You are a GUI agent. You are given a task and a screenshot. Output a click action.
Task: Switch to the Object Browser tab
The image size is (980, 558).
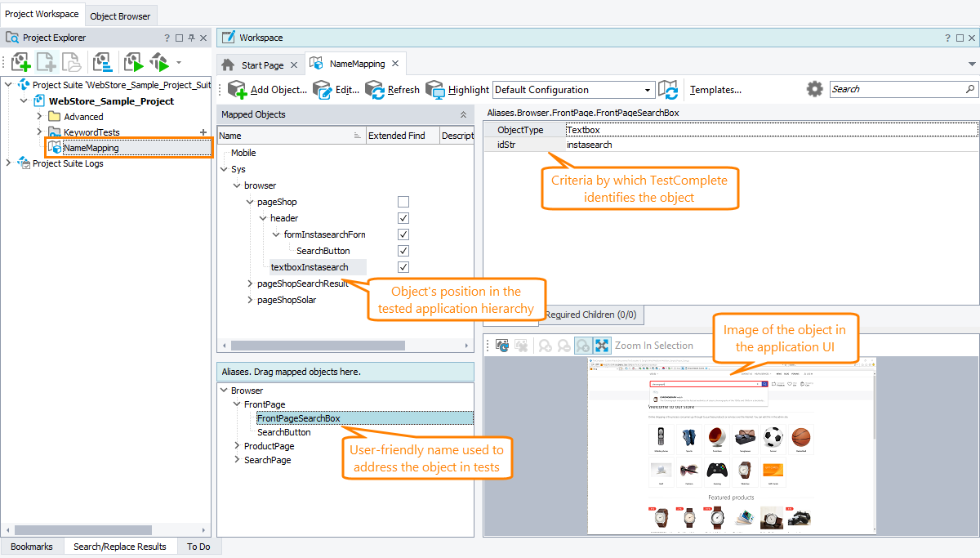(120, 14)
